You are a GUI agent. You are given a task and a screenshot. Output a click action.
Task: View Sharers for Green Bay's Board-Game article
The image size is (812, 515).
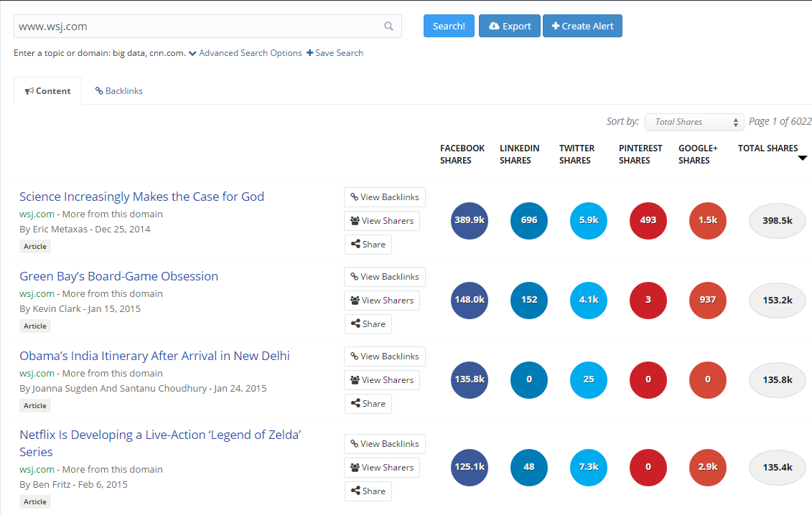(x=382, y=301)
